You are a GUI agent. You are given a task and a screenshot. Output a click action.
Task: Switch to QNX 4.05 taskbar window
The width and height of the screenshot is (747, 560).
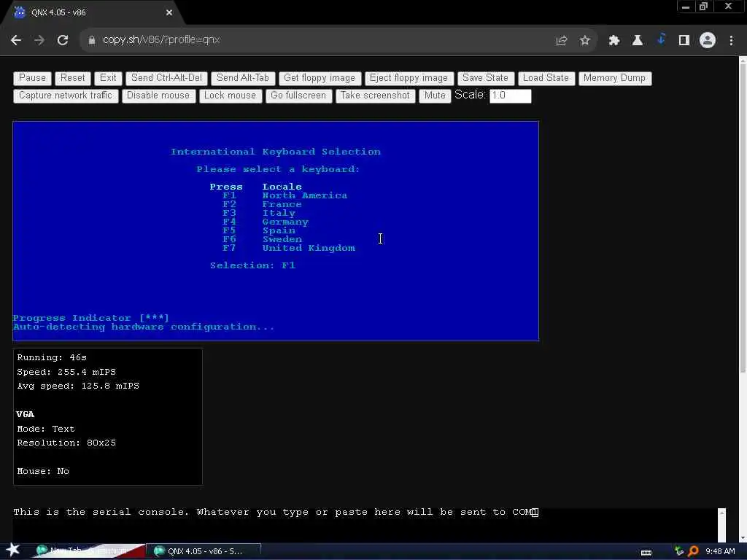click(x=204, y=551)
